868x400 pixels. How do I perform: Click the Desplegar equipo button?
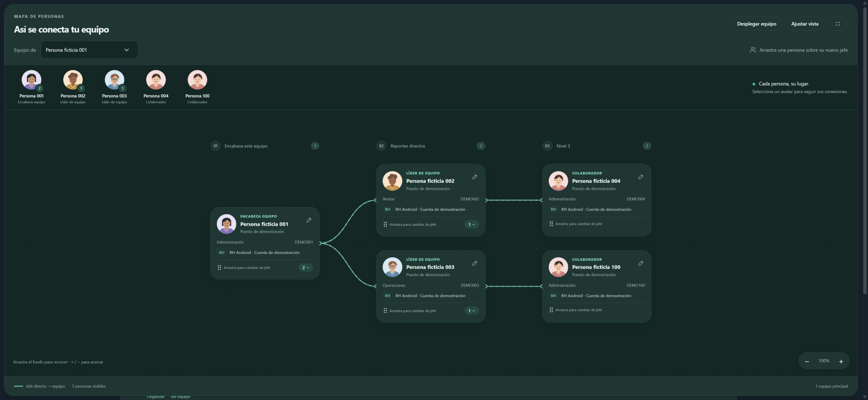(757, 24)
